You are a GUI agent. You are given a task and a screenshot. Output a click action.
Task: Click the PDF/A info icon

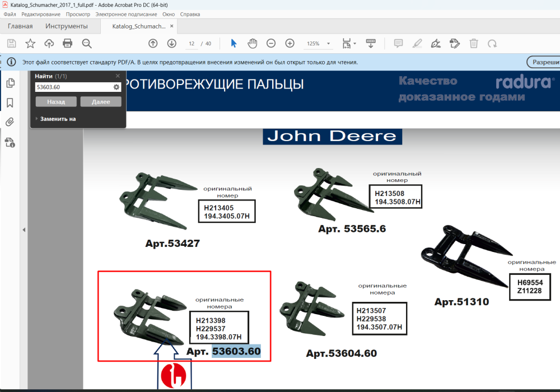click(11, 62)
